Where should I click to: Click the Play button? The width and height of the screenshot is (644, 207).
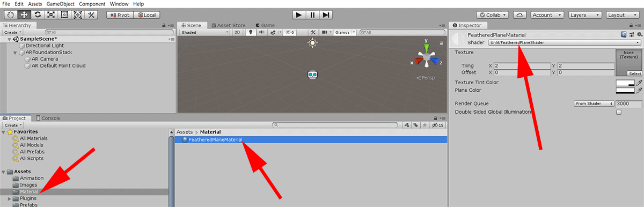(299, 14)
